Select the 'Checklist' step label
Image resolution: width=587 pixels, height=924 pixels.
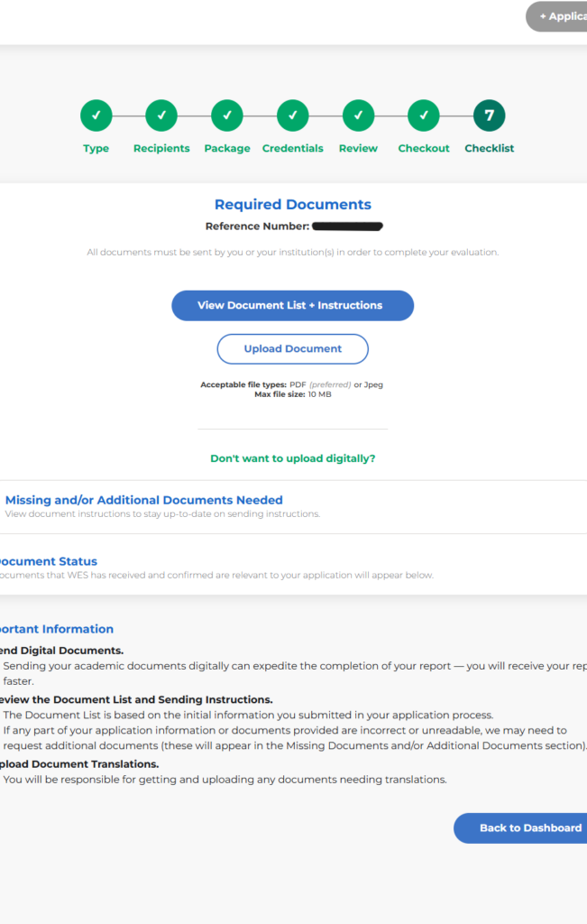click(489, 149)
